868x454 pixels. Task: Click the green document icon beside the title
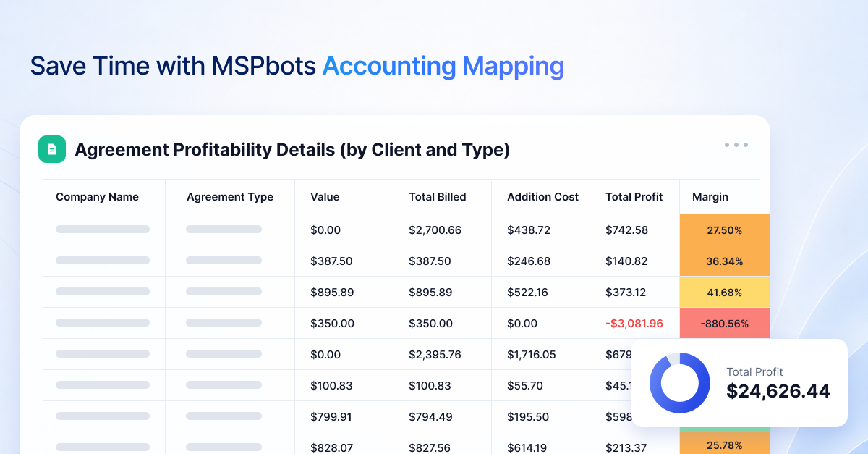(x=52, y=149)
